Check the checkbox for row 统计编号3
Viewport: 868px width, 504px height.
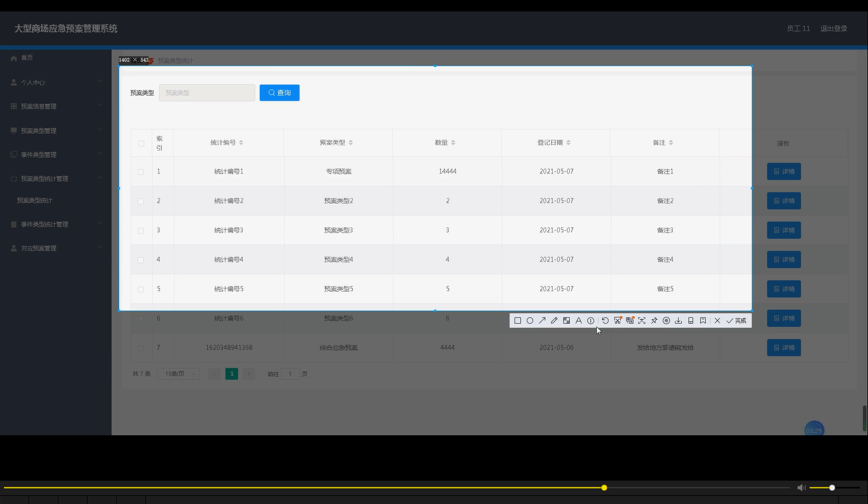141,231
